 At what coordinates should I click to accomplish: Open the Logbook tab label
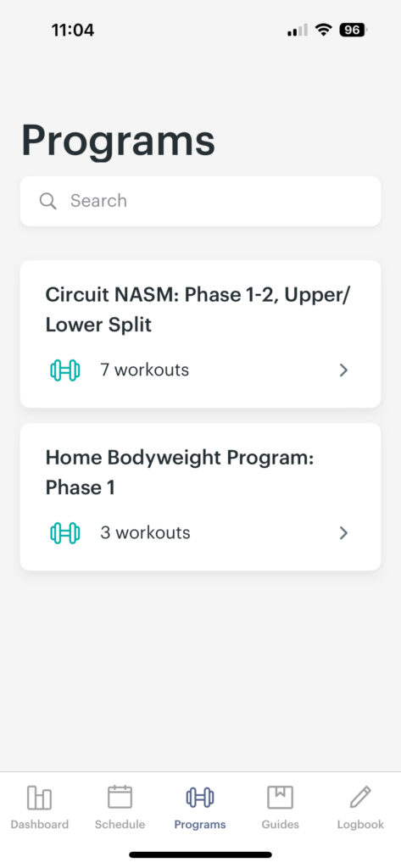360,824
